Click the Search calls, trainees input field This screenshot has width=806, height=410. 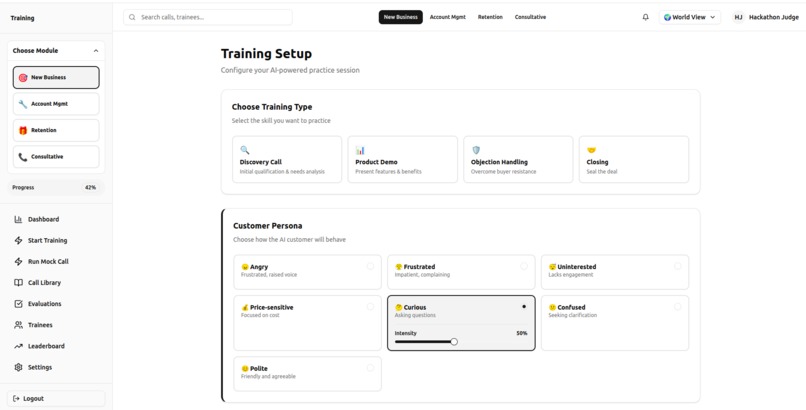point(208,17)
